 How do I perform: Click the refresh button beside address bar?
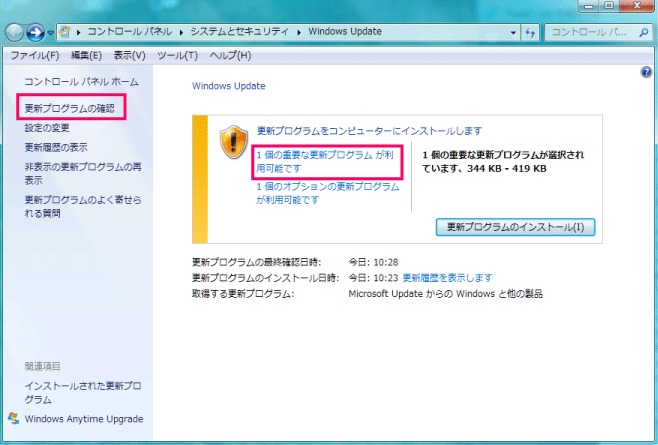tap(530, 32)
